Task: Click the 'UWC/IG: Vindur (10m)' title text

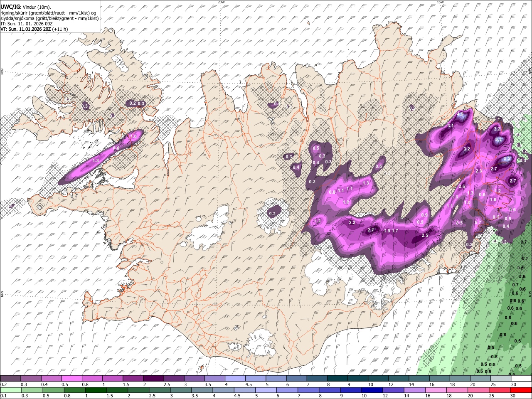Action: (x=25, y=7)
